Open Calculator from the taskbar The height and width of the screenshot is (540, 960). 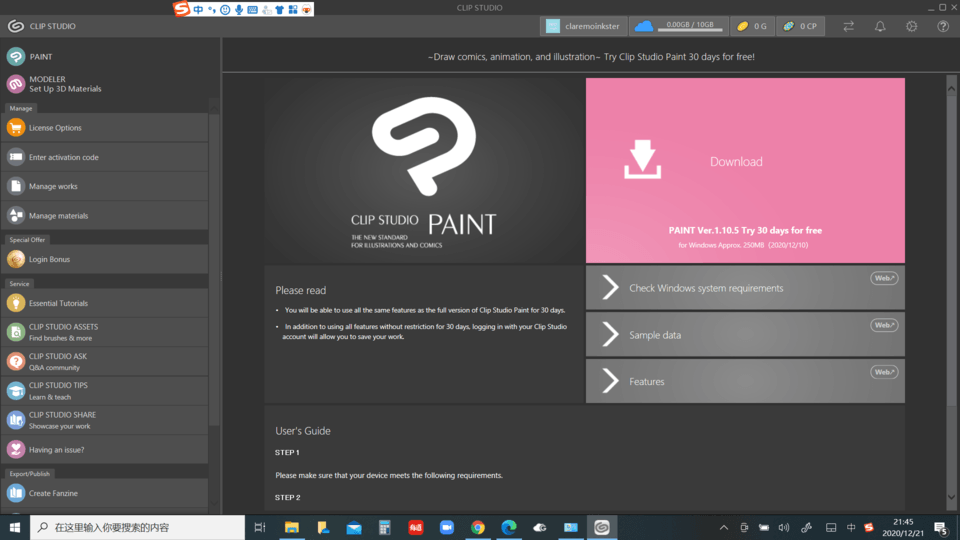(384, 527)
